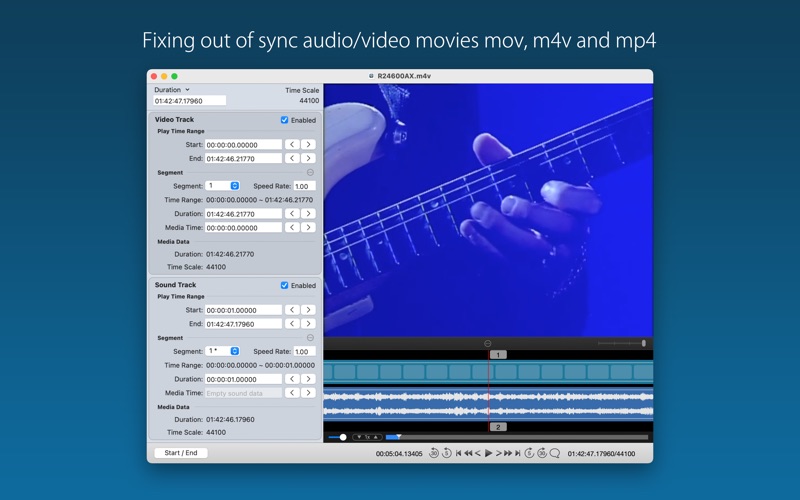Increase playback speed with up triangle
The width and height of the screenshot is (800, 500).
tap(376, 437)
